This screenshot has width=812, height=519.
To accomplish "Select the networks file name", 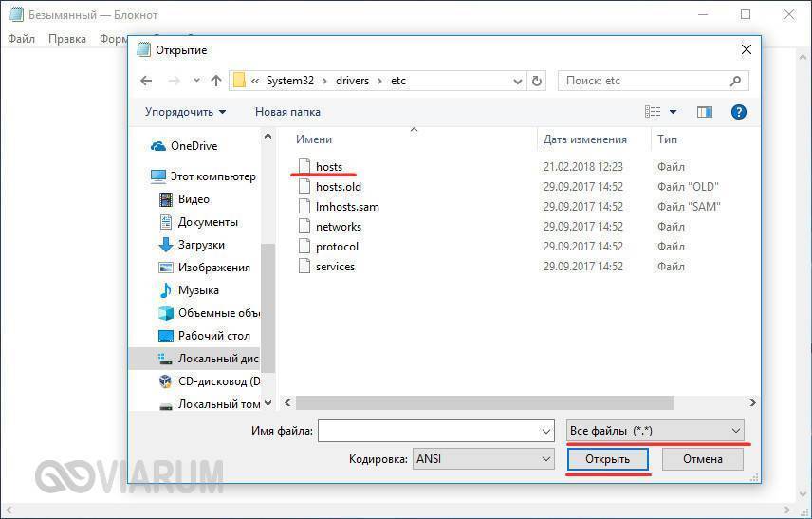I will [339, 227].
